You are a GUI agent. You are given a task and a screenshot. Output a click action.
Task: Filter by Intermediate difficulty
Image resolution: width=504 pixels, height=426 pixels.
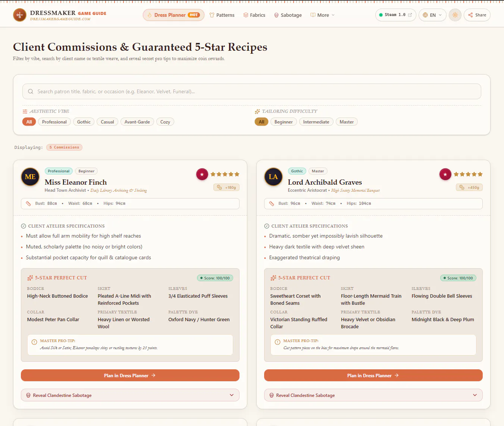pyautogui.click(x=316, y=122)
